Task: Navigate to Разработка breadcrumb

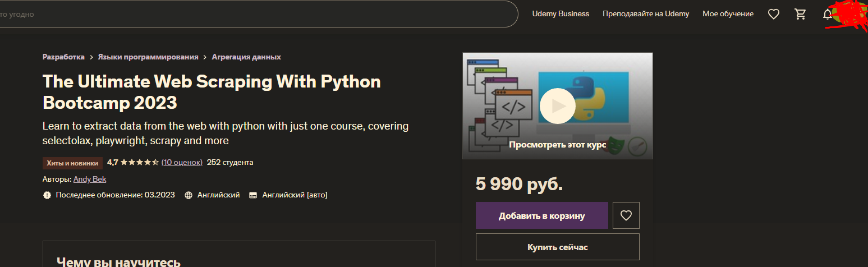Action: [x=63, y=57]
